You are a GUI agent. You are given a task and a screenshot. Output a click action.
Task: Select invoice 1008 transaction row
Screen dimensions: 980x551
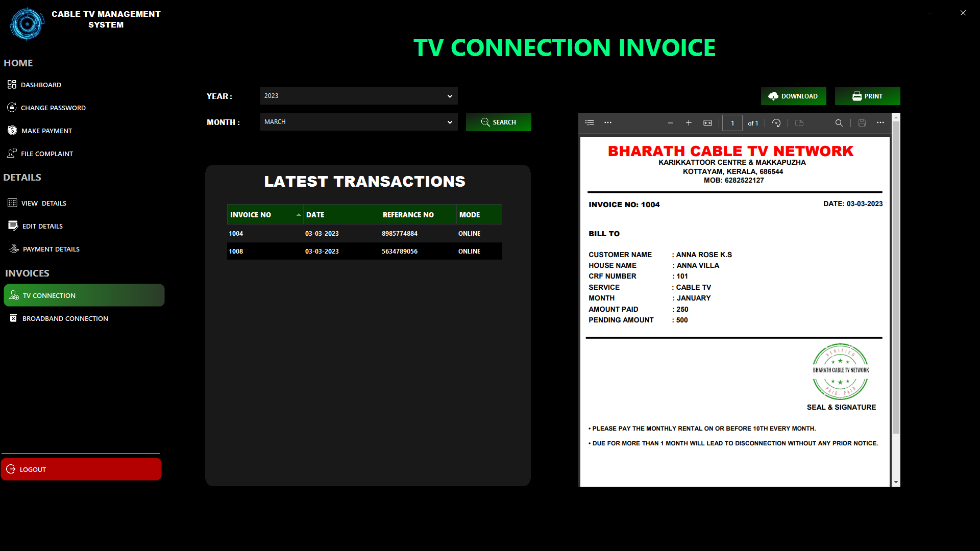pos(364,251)
